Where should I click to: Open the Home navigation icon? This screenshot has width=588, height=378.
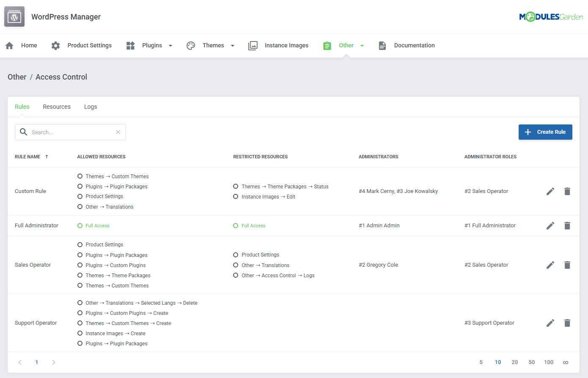(9, 45)
